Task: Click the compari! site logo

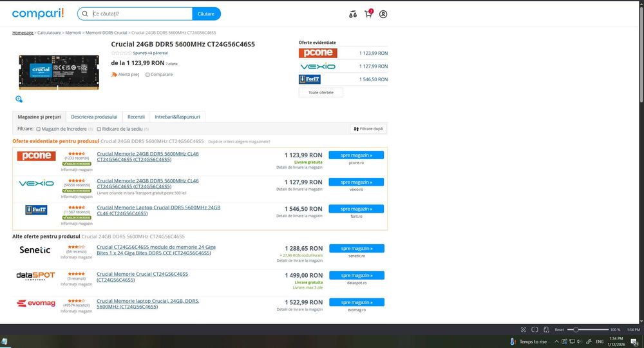Action: (x=38, y=14)
